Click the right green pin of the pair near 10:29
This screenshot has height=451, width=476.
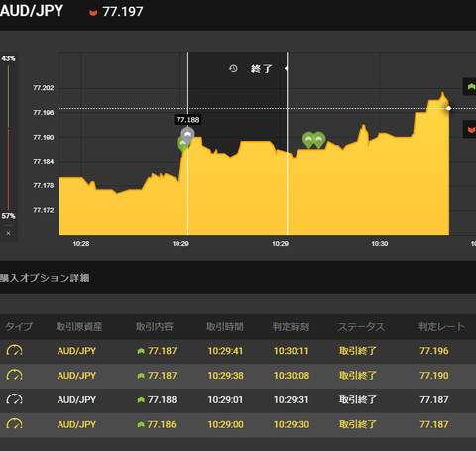tap(319, 140)
